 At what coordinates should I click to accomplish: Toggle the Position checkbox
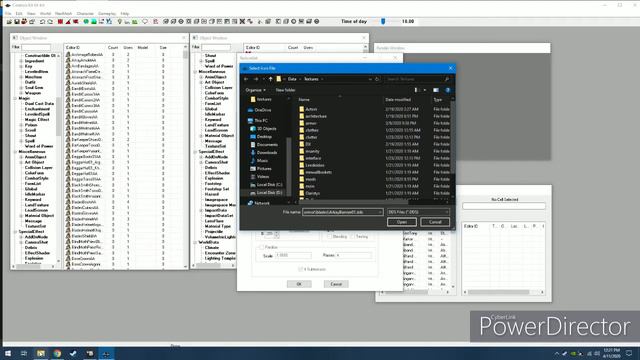(x=261, y=247)
